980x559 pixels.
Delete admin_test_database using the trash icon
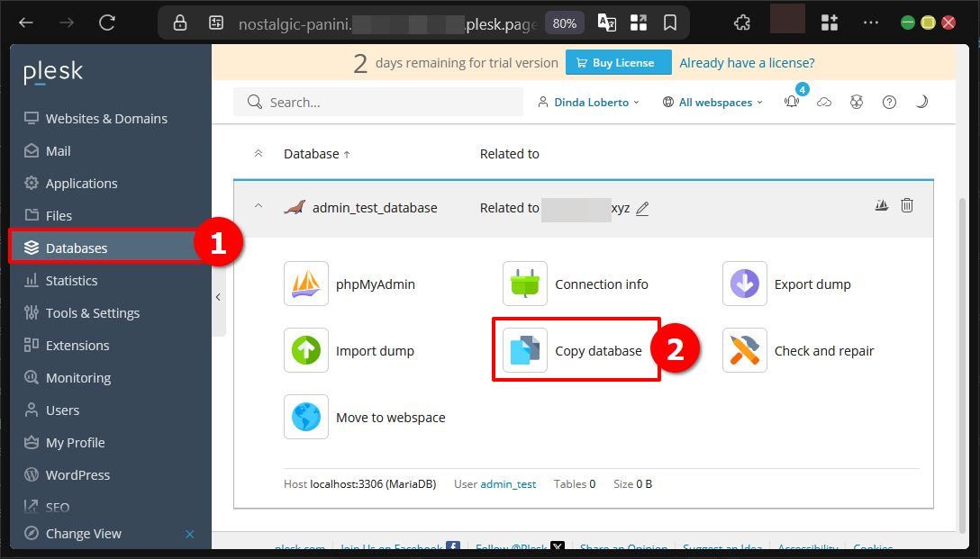tap(907, 204)
